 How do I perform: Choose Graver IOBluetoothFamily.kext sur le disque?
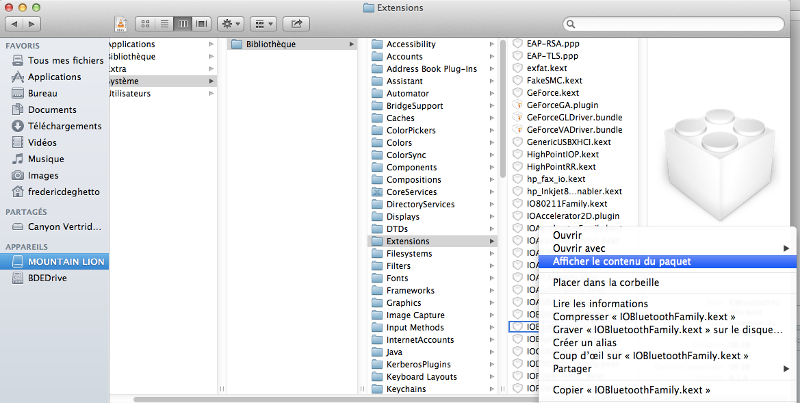(x=669, y=330)
